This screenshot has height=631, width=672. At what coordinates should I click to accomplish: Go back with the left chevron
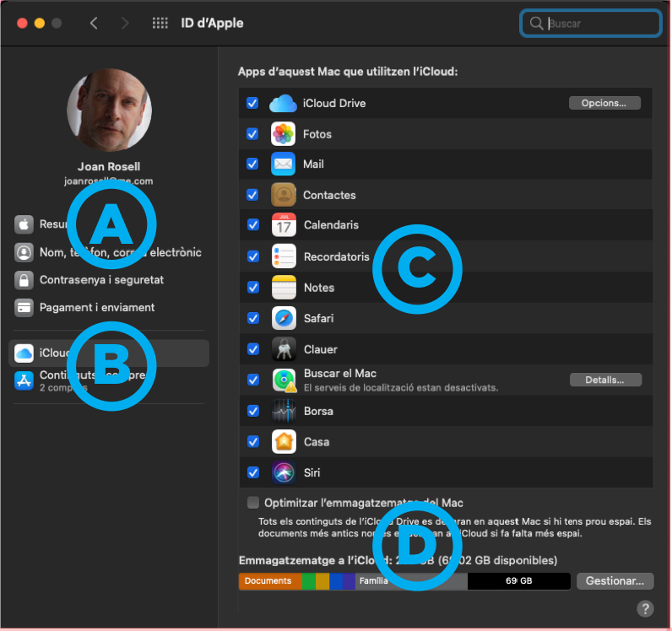click(94, 23)
